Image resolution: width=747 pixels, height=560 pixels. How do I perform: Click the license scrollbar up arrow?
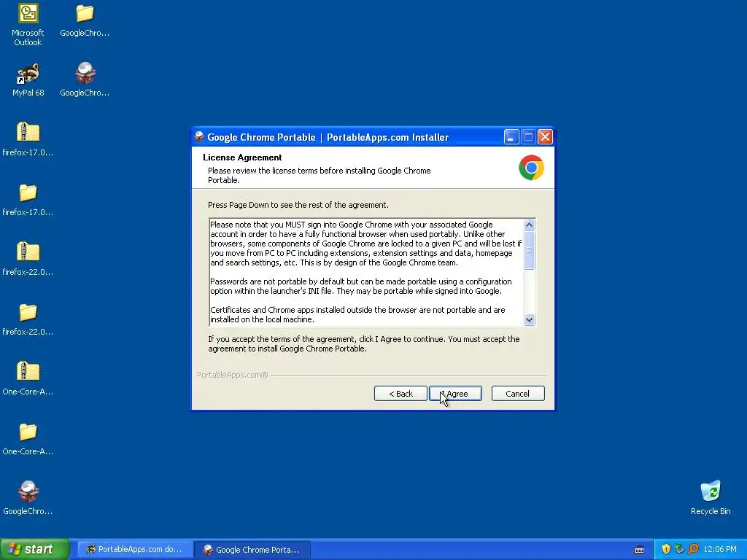529,225
